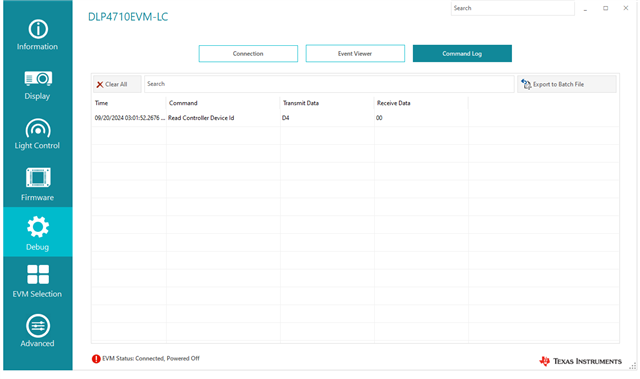The width and height of the screenshot is (640, 379).
Task: Select the Read Controller Device Id cell
Action: coord(223,118)
